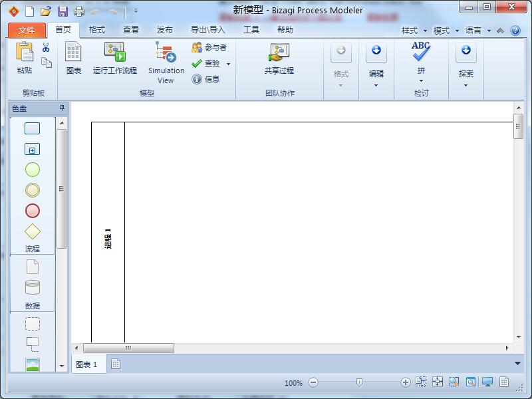Click the zoom slider handle

tap(359, 382)
